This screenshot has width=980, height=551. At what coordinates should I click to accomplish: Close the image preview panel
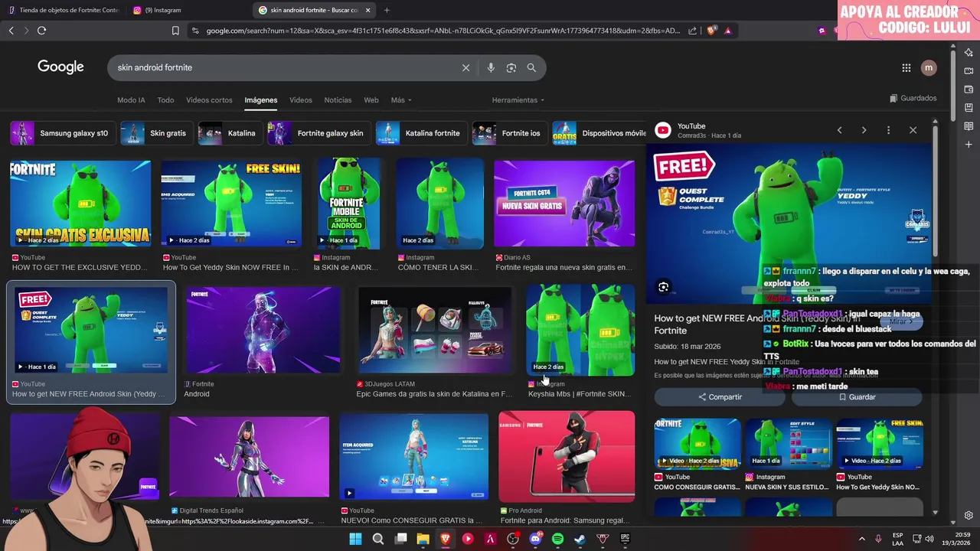(x=913, y=130)
